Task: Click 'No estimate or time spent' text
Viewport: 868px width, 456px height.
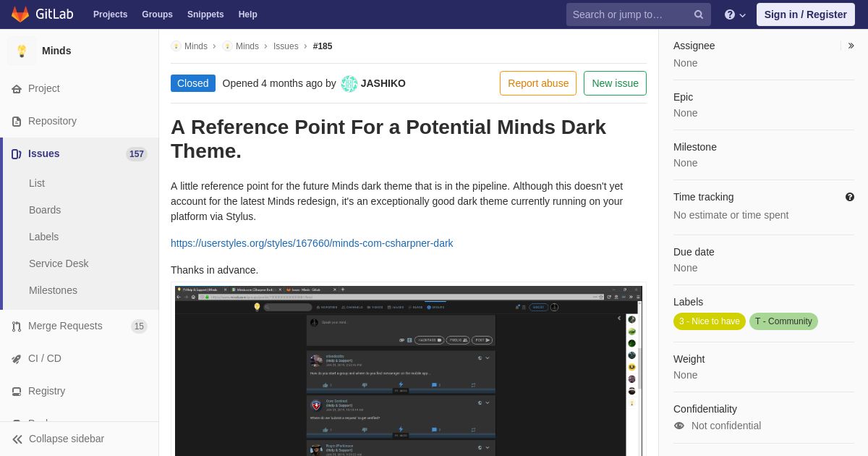Action: (x=731, y=215)
